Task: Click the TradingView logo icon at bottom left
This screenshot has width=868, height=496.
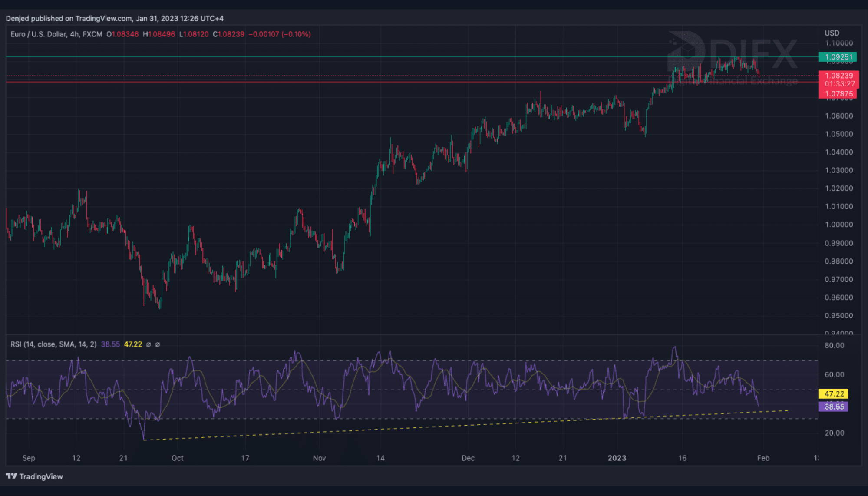Action: pyautogui.click(x=11, y=476)
